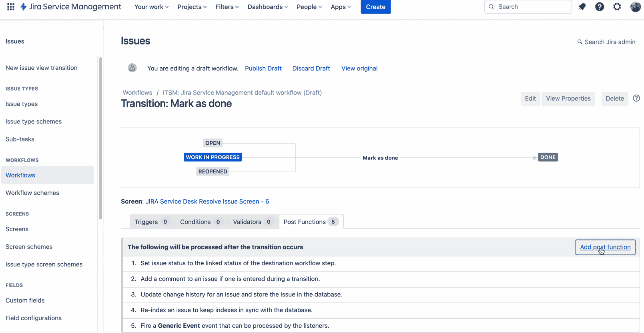Select the Add a comment post function row

(381, 279)
